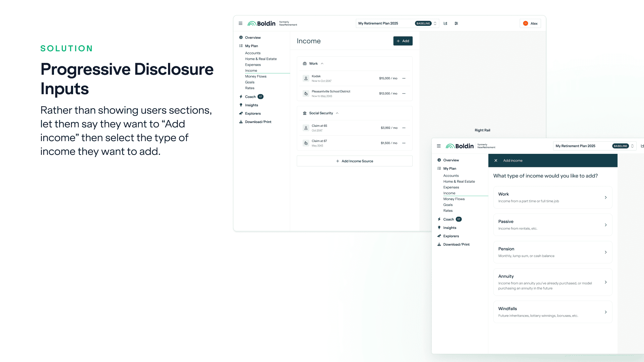Choose the Pension income type

tap(552, 252)
